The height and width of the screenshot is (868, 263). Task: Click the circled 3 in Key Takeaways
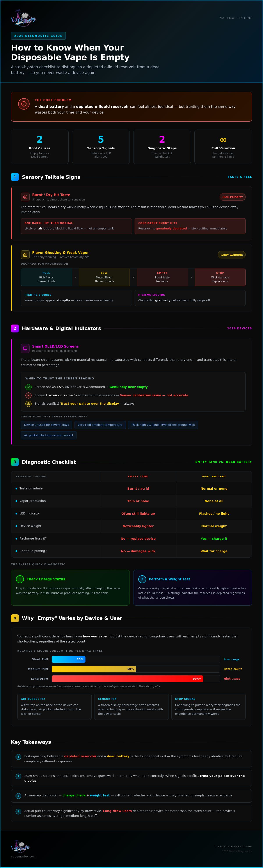18,796
